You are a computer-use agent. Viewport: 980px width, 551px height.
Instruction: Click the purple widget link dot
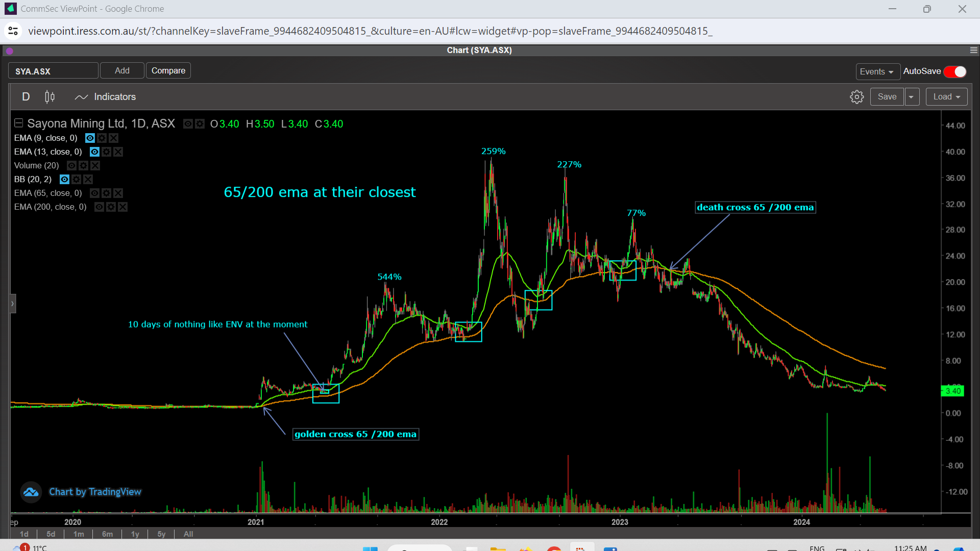point(10,51)
